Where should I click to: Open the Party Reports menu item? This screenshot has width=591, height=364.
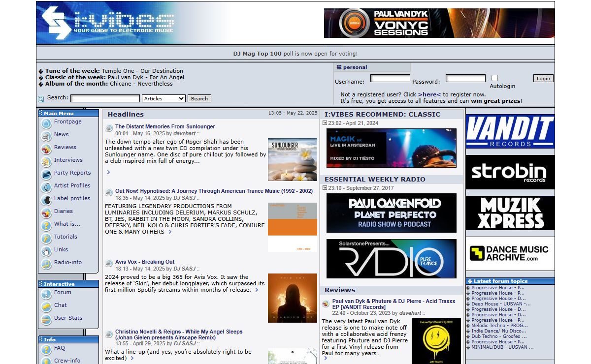click(x=72, y=173)
